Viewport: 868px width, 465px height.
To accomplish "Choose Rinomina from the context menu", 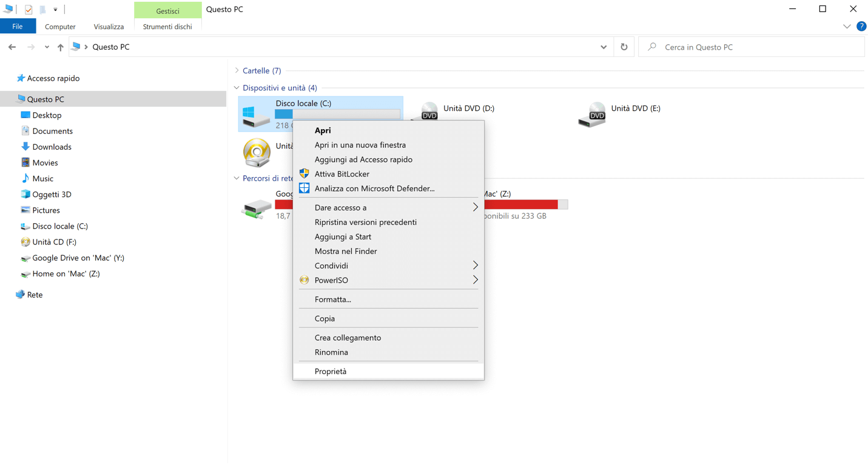I will (388, 352).
